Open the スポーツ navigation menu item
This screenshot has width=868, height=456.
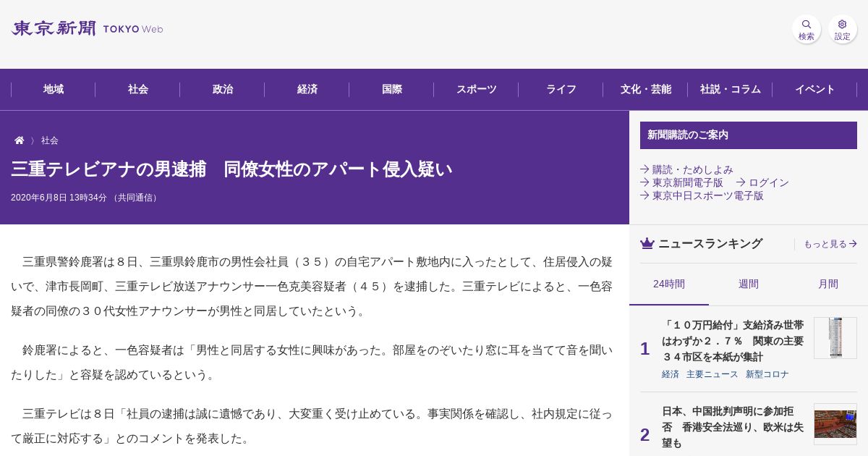[477, 90]
